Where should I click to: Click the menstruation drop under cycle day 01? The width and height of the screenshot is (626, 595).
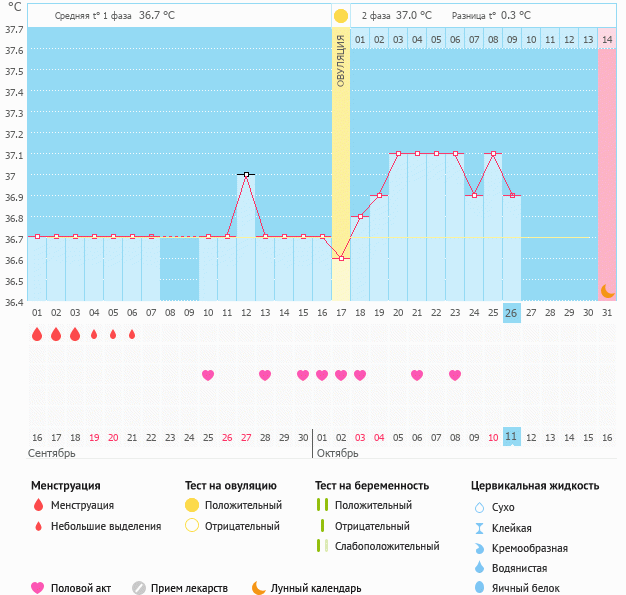pyautogui.click(x=37, y=335)
